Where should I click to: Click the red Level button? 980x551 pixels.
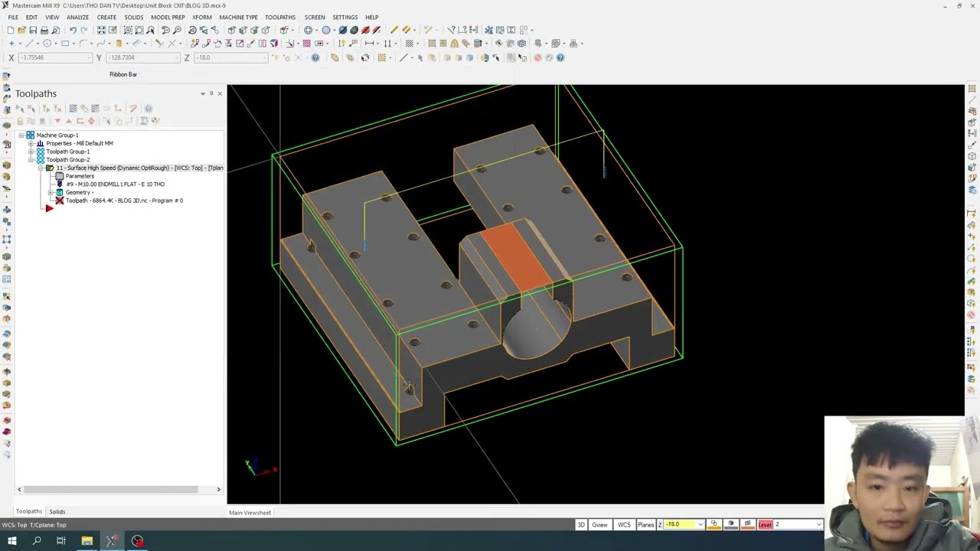coord(765,524)
